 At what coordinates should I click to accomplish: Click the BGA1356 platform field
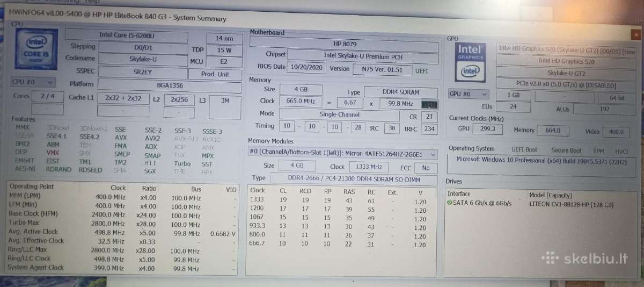click(x=170, y=85)
